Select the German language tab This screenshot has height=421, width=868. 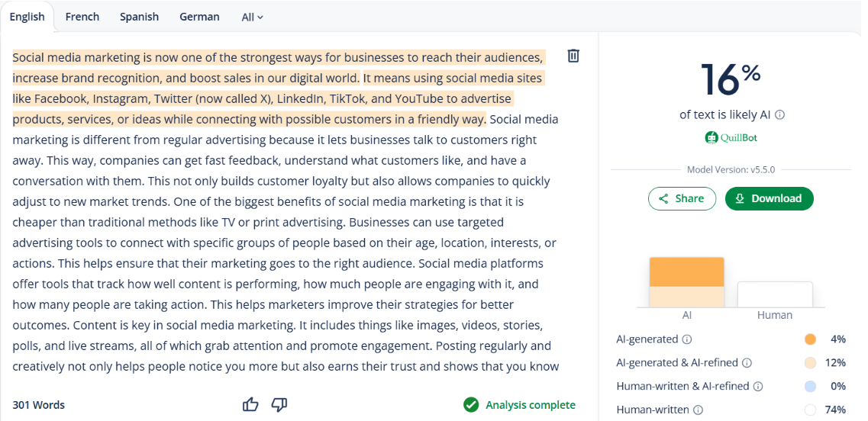pos(199,17)
